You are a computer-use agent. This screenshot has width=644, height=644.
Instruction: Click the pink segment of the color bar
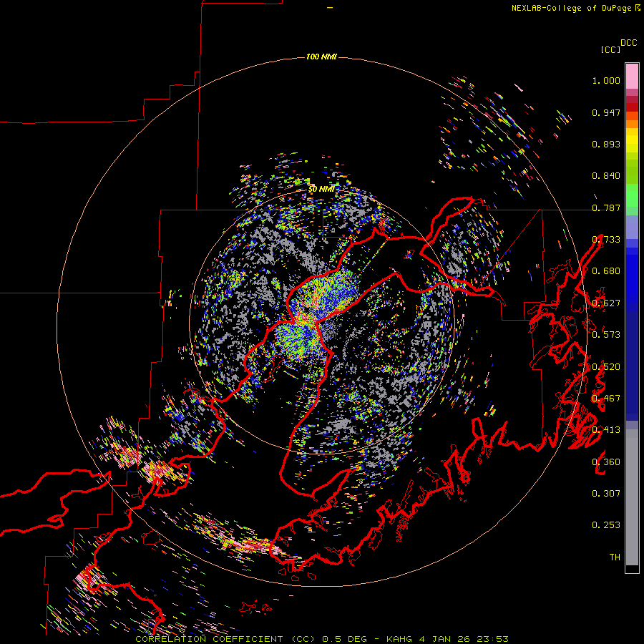(x=632, y=76)
